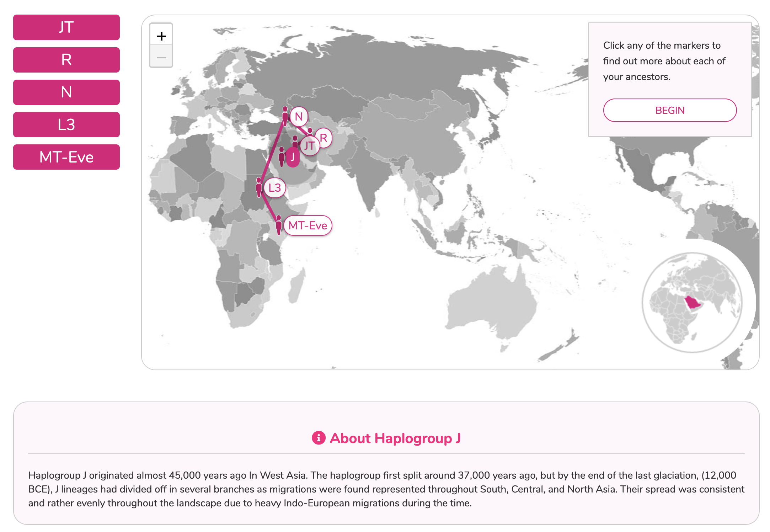Image resolution: width=770 pixels, height=532 pixels.
Task: Choose the N haplogroup sidebar button
Action: point(66,92)
